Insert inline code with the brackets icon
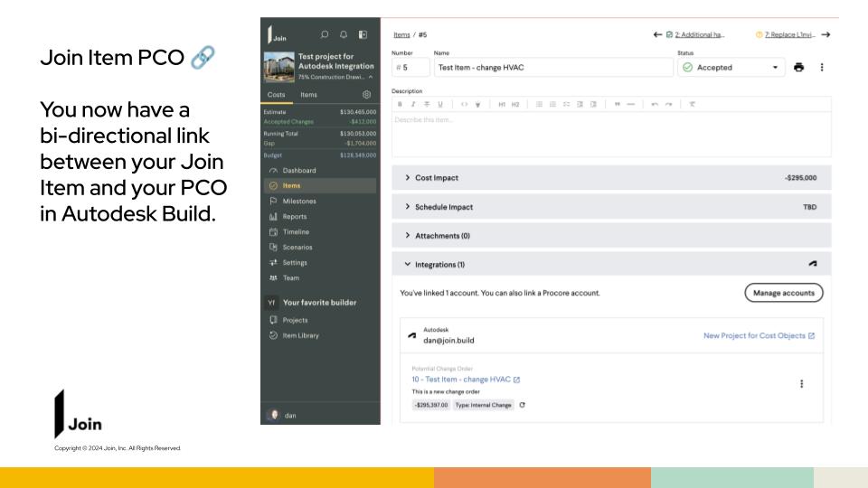This screenshot has height=488, width=868. (464, 104)
